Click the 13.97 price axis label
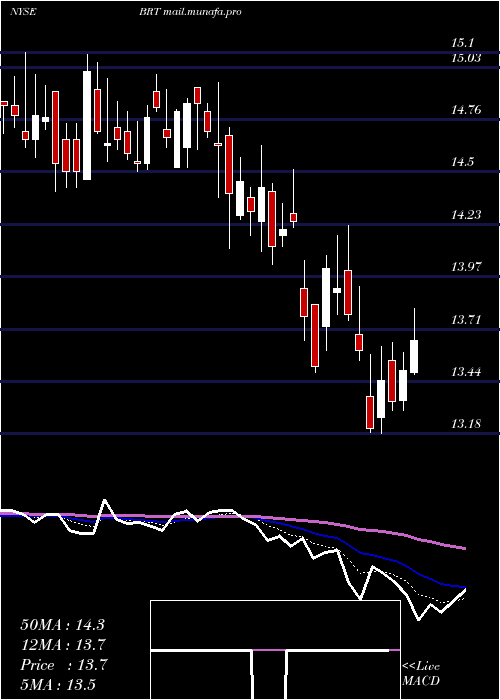The height and width of the screenshot is (700, 500). (x=466, y=267)
